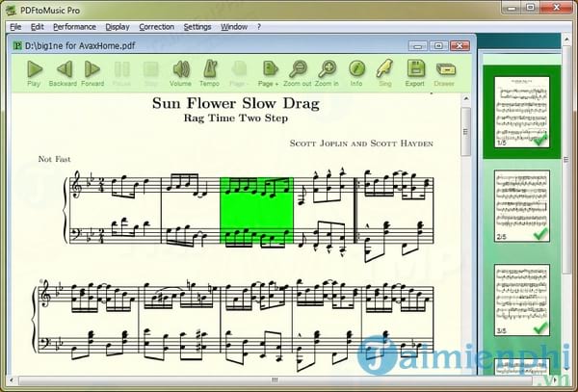This screenshot has width=578, height=392.
Task: Click the document icon beside D:\big1ne filename
Action: [17, 45]
